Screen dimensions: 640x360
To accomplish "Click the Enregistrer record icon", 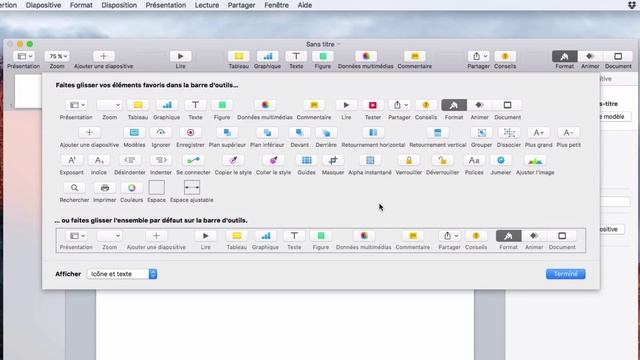I will point(190,133).
